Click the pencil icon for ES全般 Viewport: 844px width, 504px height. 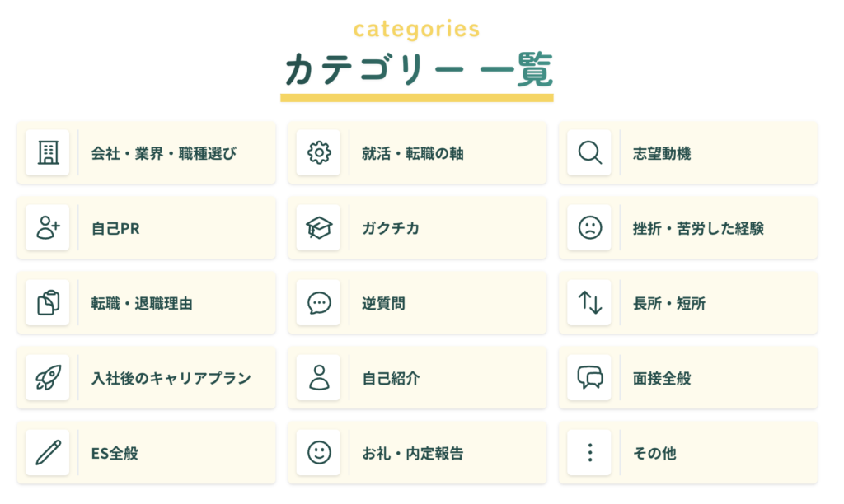click(48, 453)
